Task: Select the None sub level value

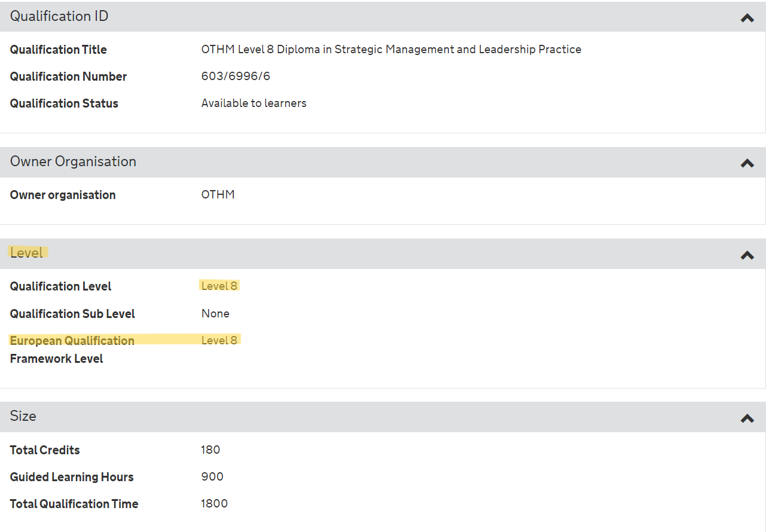Action: click(215, 314)
